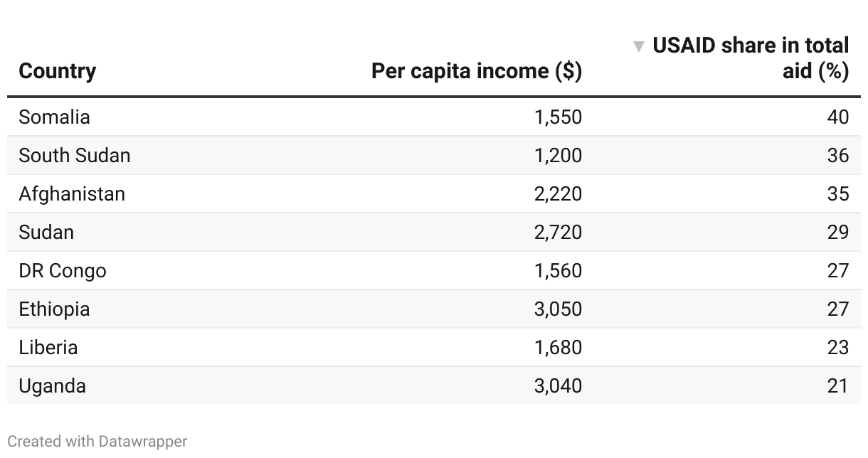Click Somalia's USAID share value 40
Viewport: 868px width, 458px height.
coord(837,117)
